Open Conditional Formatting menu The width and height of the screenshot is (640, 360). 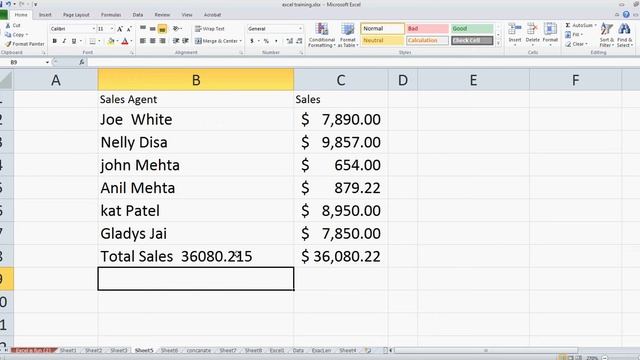[x=322, y=36]
